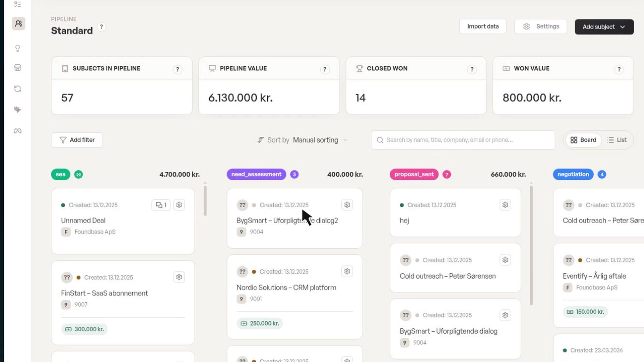This screenshot has width=644, height=362.
Task: Click the checklist icon atop sidebar
Action: pos(18,4)
